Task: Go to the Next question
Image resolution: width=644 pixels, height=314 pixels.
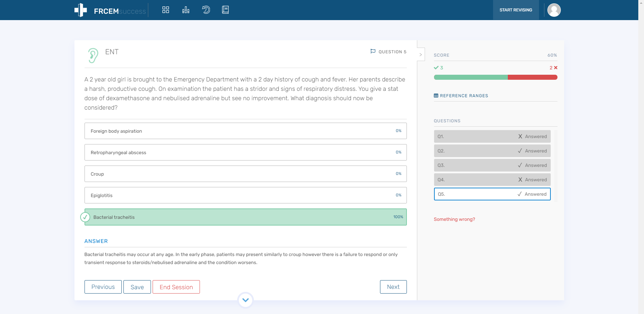Action: click(x=393, y=287)
